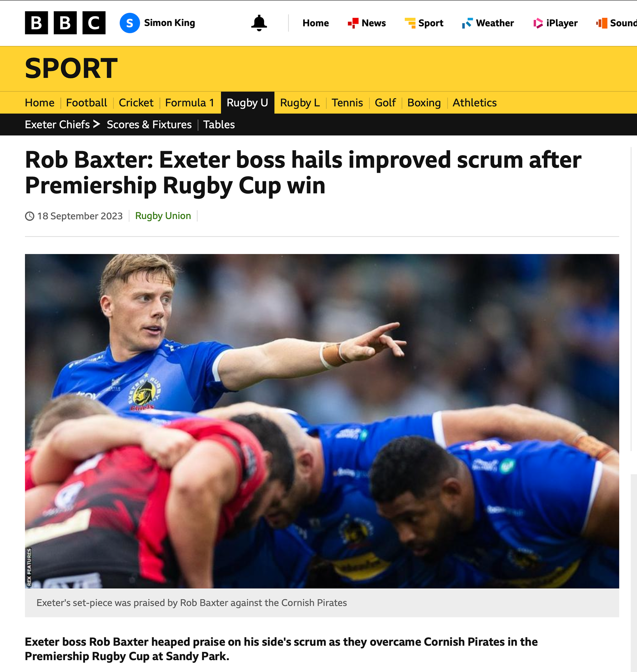Follow the green Rugby Union topic link
Screen dimensions: 637x672
pyautogui.click(x=163, y=216)
